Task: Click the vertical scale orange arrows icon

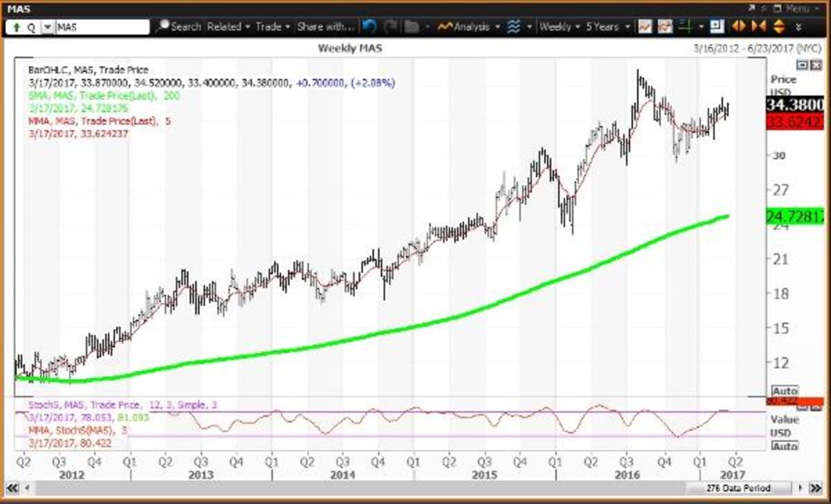Action: tap(778, 27)
